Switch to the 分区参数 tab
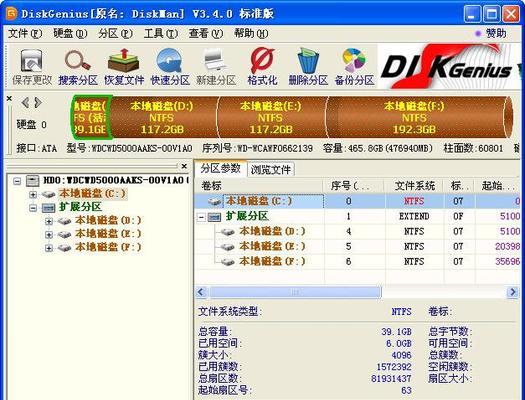The image size is (525, 400). (x=220, y=168)
